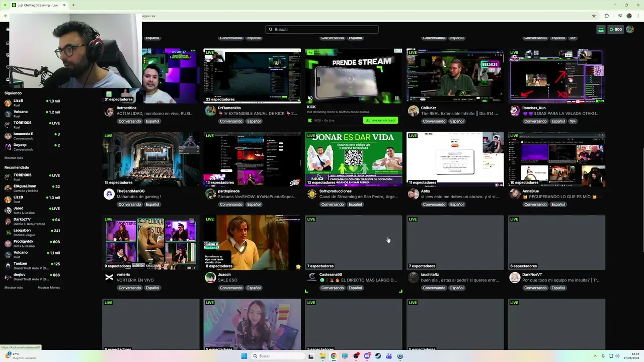Click ChifuKrz channel avatar
The height and width of the screenshot is (362, 644).
(414, 111)
